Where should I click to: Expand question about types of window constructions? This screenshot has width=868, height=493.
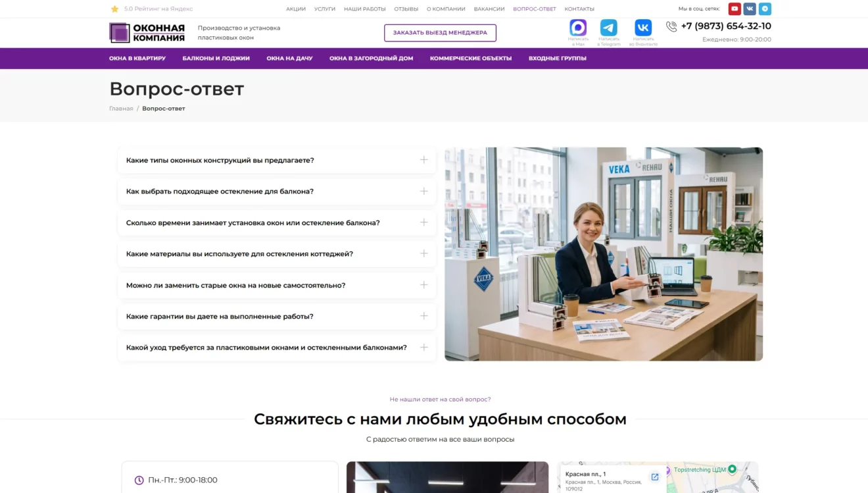coord(277,160)
